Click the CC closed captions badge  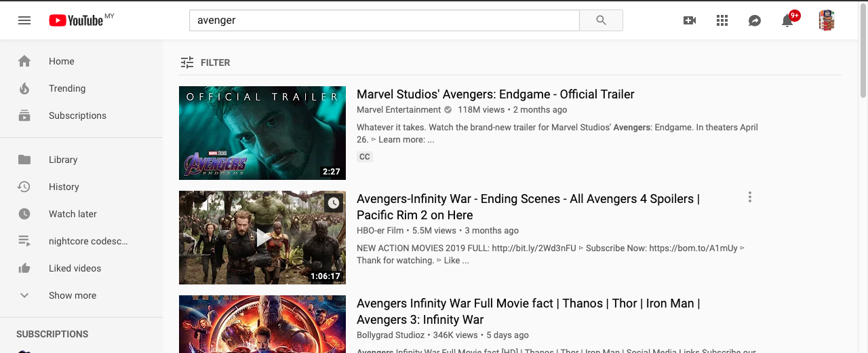(365, 157)
